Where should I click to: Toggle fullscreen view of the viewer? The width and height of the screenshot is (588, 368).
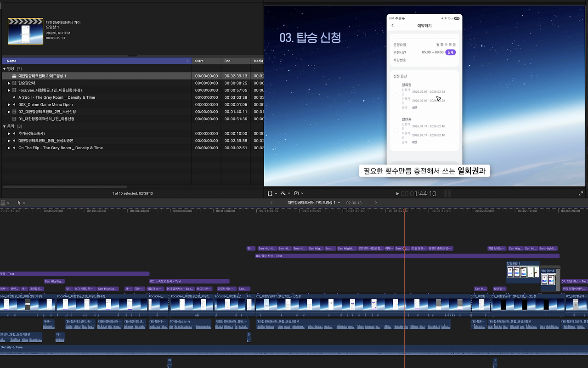click(582, 193)
